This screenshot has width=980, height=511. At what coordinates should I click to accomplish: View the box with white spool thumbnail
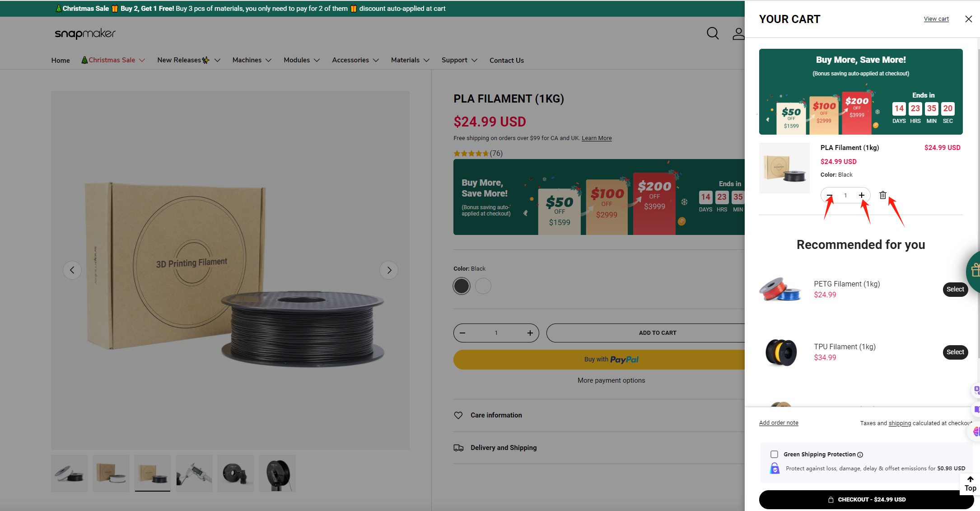click(111, 473)
